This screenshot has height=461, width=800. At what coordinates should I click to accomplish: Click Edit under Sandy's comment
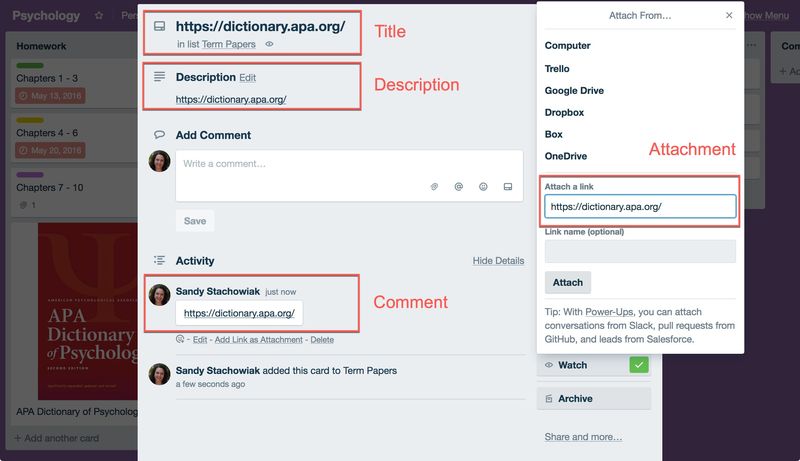pyautogui.click(x=200, y=340)
